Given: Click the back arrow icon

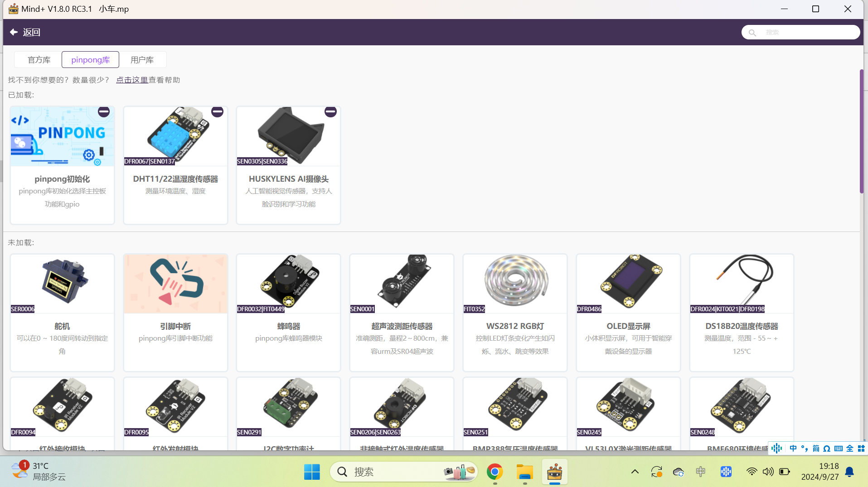Looking at the screenshot, I should tap(14, 32).
